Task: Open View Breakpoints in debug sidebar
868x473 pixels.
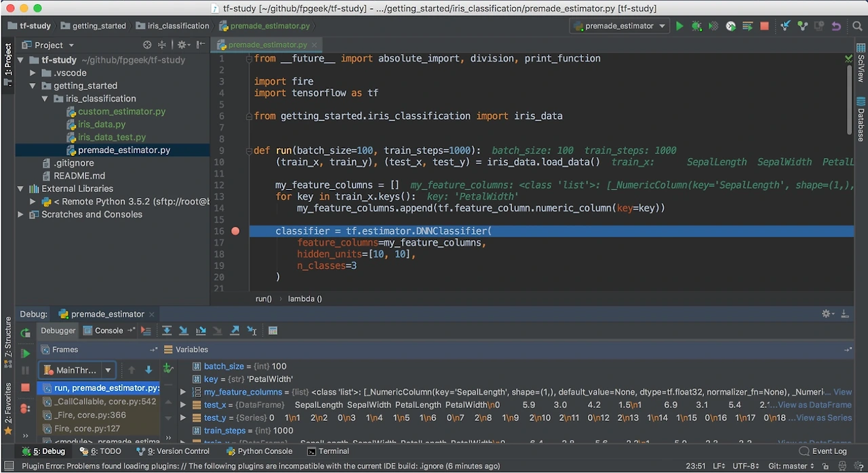Action: [25, 409]
